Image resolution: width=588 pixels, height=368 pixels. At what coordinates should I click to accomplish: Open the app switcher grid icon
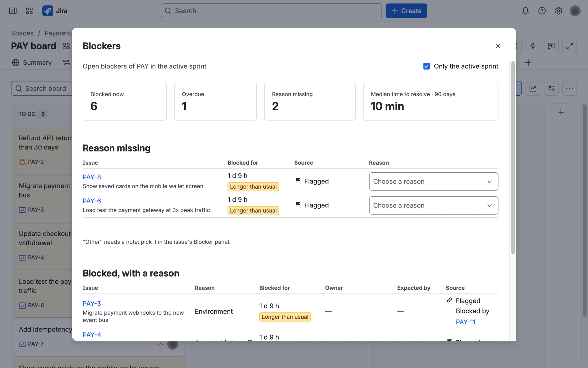[29, 11]
